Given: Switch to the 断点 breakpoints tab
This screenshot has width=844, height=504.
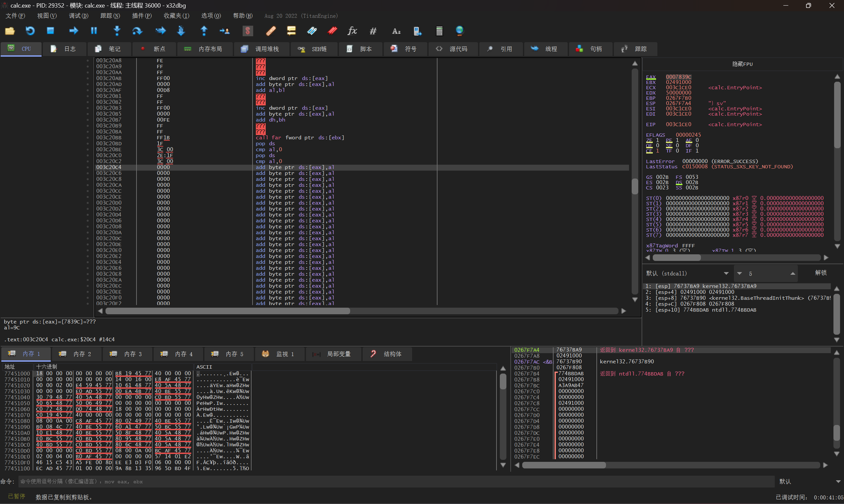Looking at the screenshot, I should tap(154, 49).
